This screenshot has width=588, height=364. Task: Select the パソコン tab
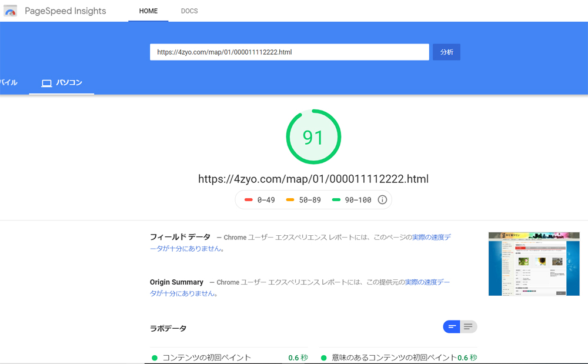(62, 82)
